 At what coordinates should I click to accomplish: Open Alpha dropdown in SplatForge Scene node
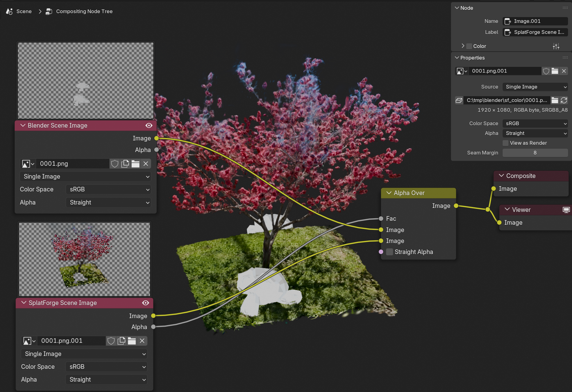pyautogui.click(x=106, y=379)
